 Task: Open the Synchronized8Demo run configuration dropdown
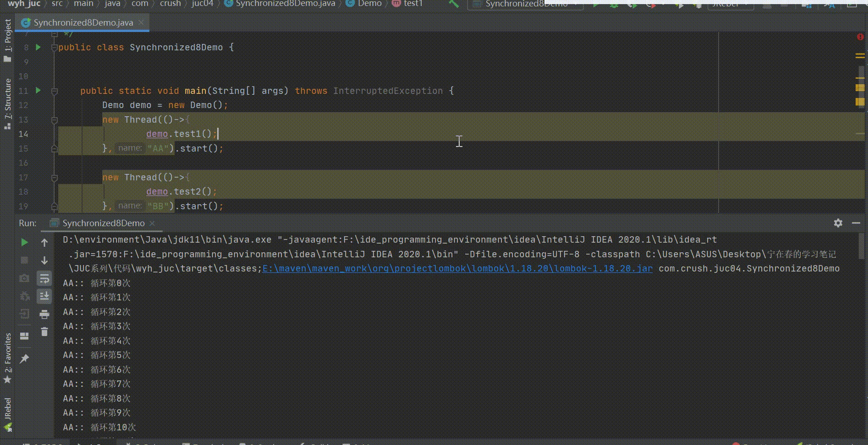click(x=525, y=4)
